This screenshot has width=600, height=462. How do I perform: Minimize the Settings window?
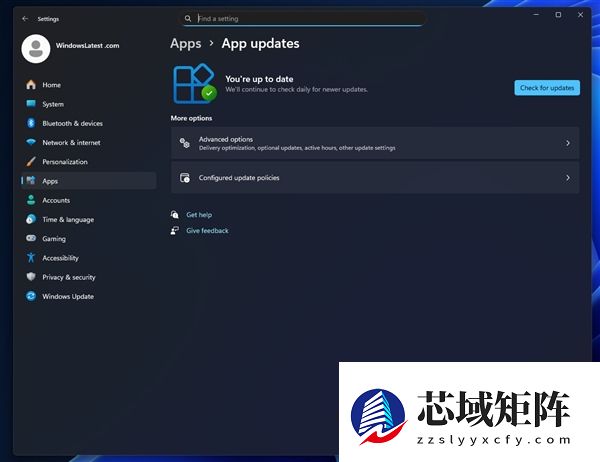point(536,15)
